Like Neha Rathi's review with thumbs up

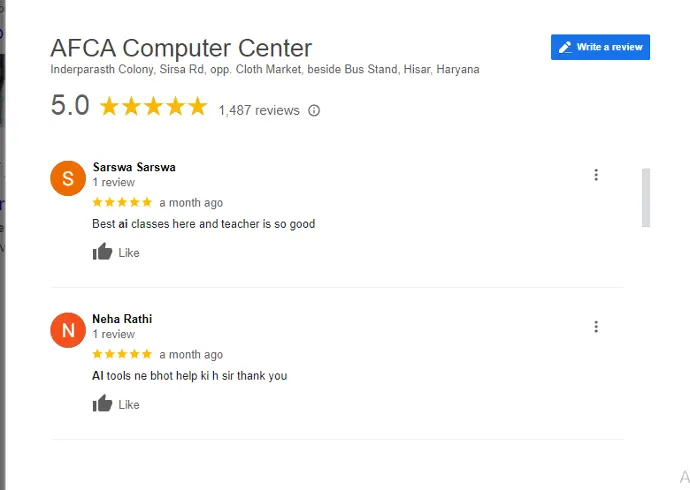[x=103, y=404]
